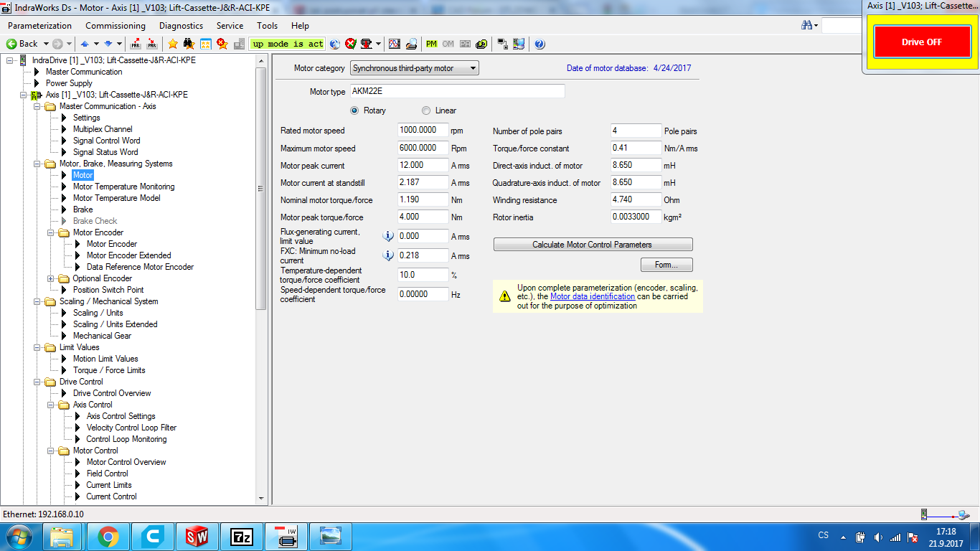Click the PM parameterization mode icon
Image resolution: width=980 pixels, height=551 pixels.
tap(431, 44)
